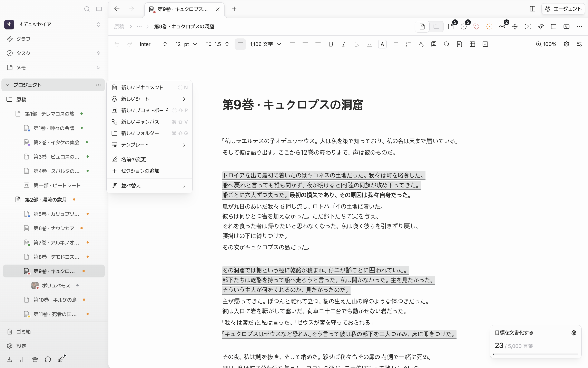Open the 12 pt font size dropdown

186,44
